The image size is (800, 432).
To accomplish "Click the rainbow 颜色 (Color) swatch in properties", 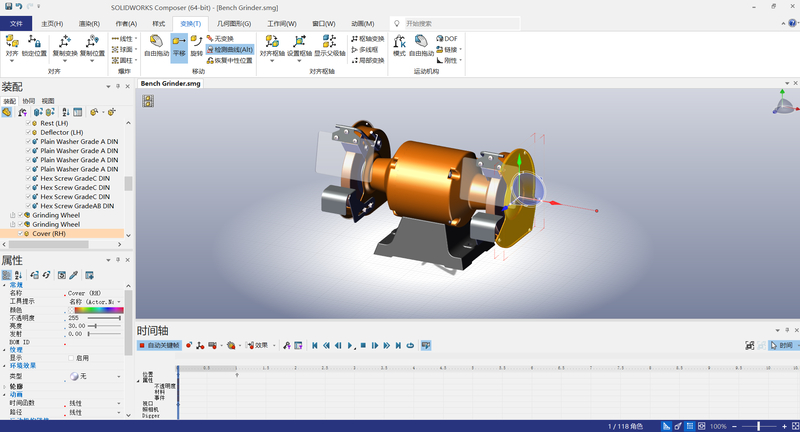I will pos(95,310).
